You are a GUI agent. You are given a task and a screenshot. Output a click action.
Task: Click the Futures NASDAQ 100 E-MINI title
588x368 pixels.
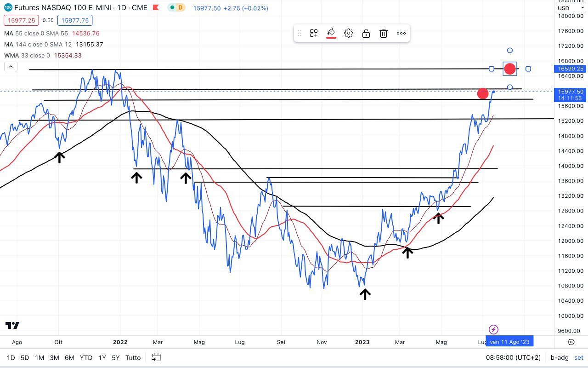pos(81,8)
